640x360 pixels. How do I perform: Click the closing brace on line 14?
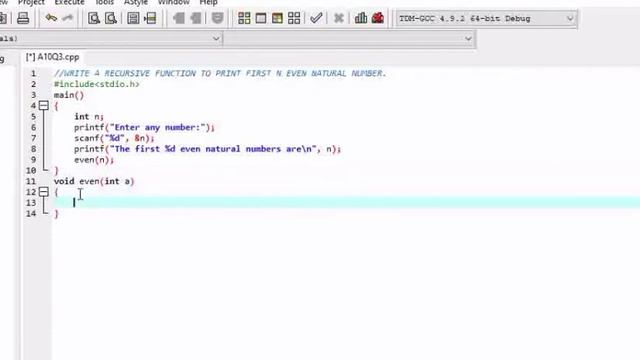(x=56, y=213)
